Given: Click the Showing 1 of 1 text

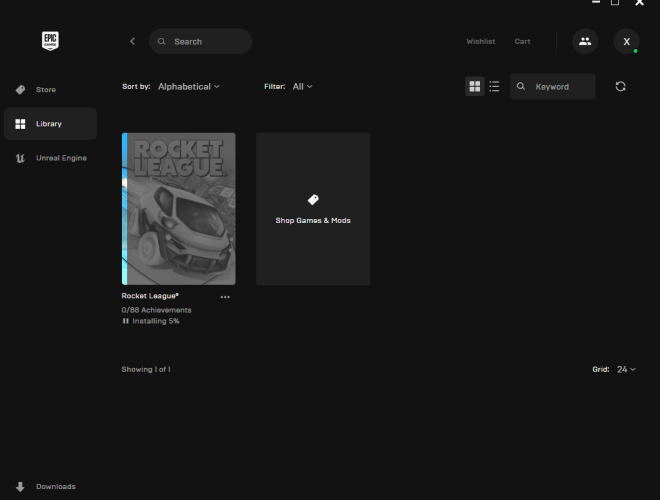Looking at the screenshot, I should pyautogui.click(x=146, y=369).
